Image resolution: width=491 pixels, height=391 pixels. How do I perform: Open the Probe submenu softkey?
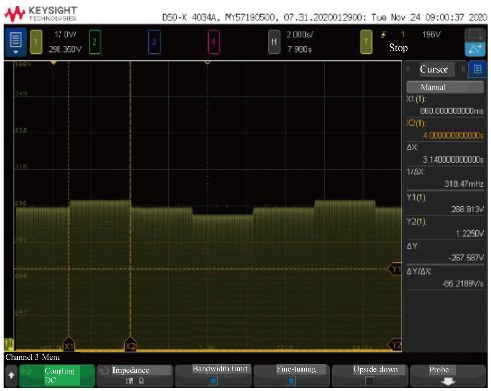point(447,375)
